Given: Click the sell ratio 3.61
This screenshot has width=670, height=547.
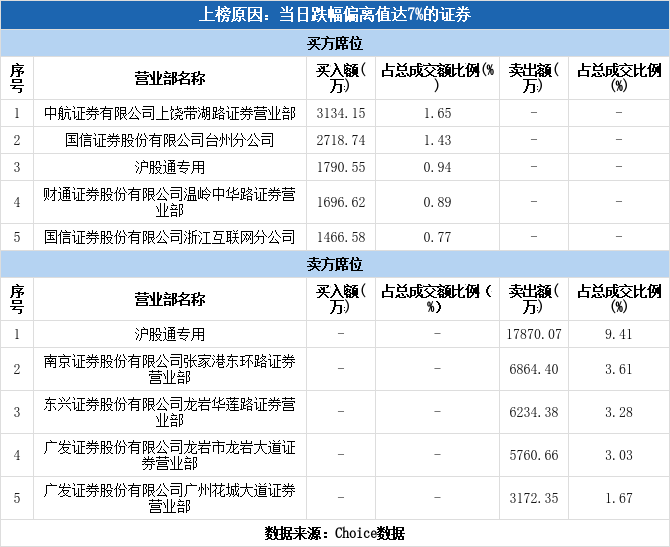Looking at the screenshot, I should (618, 369).
